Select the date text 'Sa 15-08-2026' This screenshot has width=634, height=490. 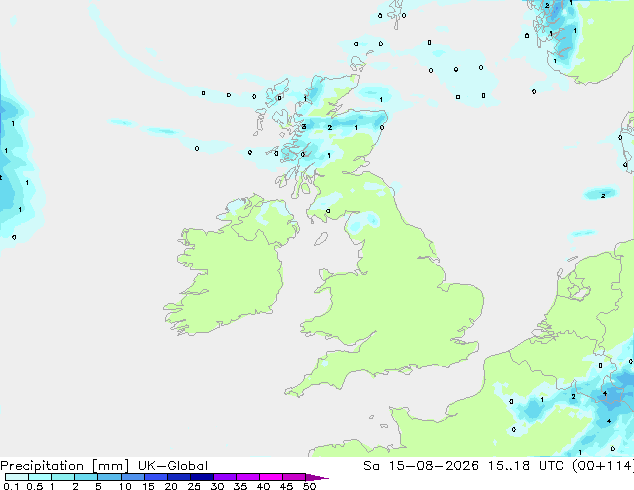(x=421, y=466)
